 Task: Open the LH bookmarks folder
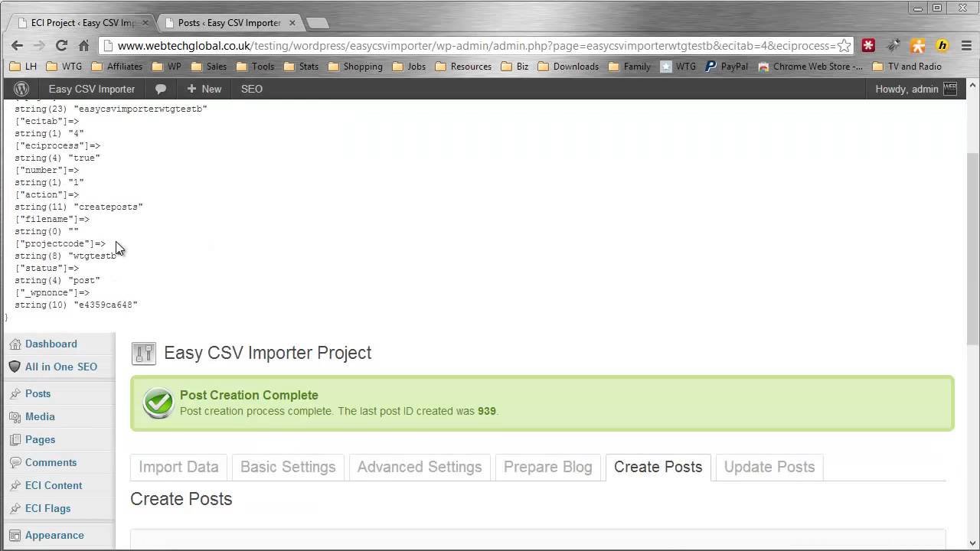tap(23, 67)
